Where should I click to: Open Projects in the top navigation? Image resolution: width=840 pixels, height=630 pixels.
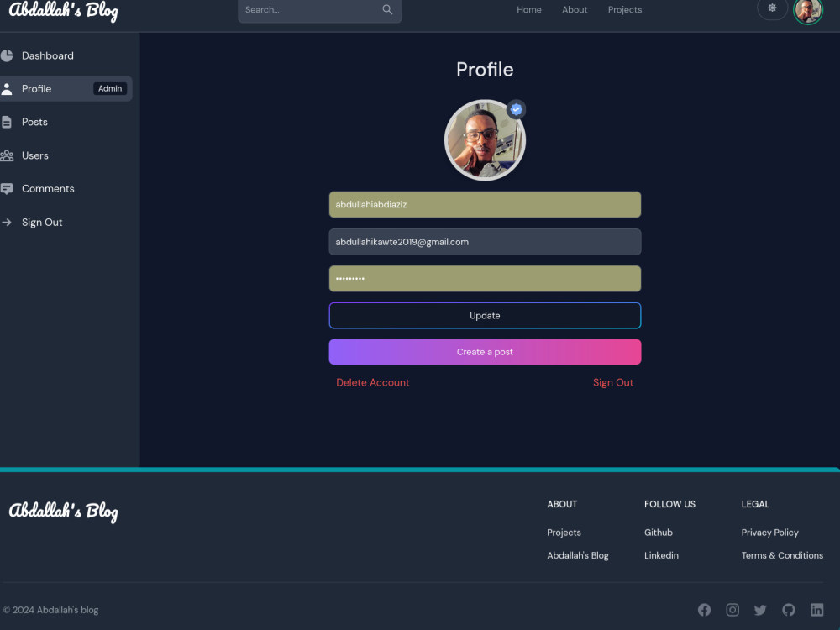click(625, 9)
